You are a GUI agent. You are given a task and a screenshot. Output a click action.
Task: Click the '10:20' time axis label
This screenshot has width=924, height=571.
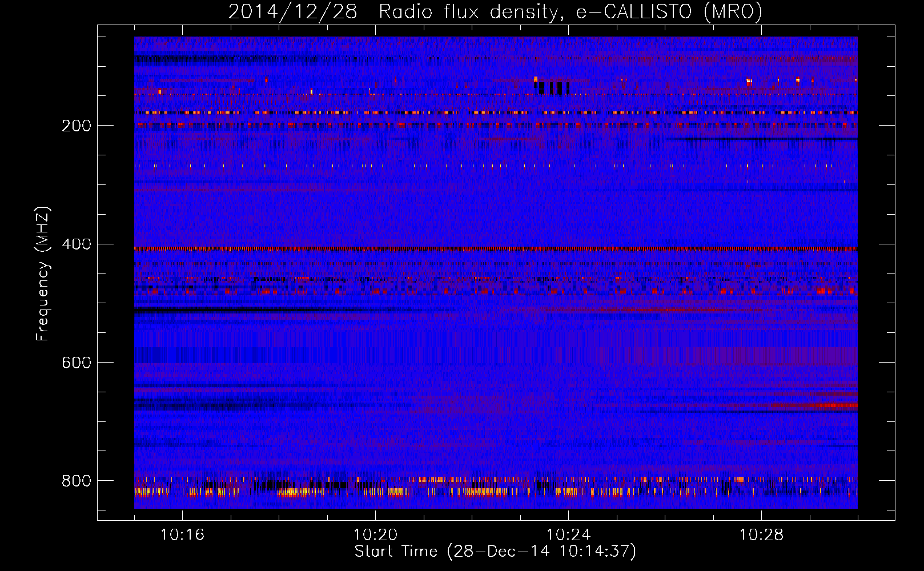tap(375, 535)
